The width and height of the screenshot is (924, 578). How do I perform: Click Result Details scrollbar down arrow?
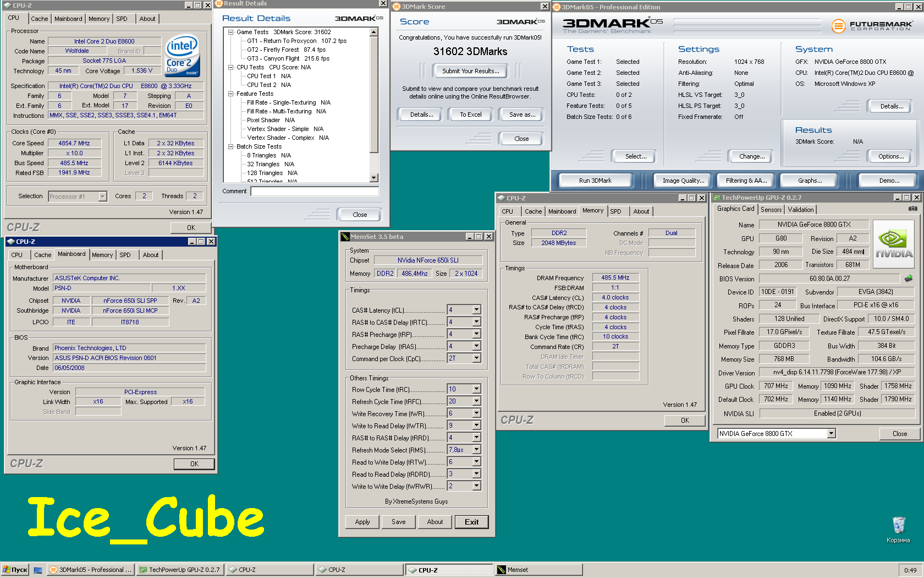point(374,178)
